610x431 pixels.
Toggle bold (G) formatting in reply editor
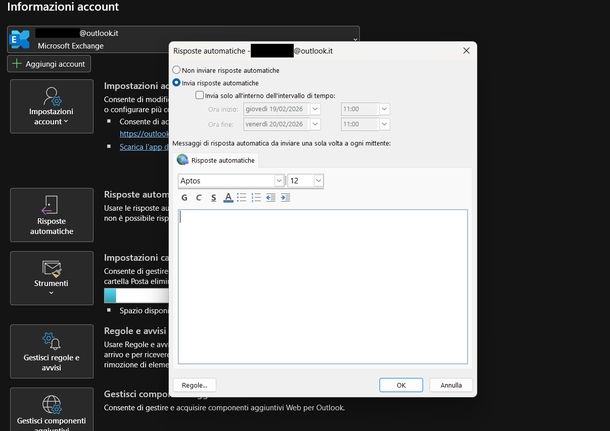(x=184, y=198)
